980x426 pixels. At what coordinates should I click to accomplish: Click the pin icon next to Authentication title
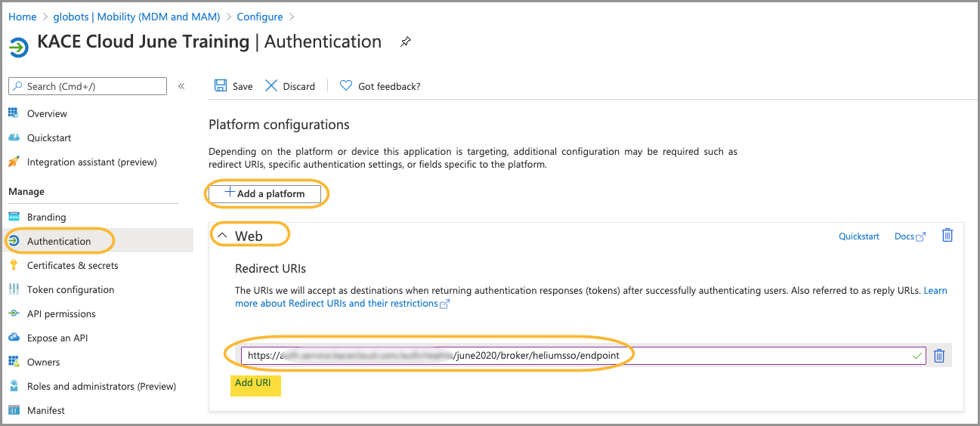pos(406,42)
